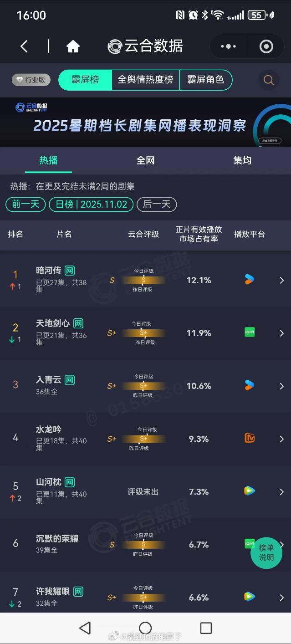
Task: Tap the 云合数据 logo in the title bar
Action: 146,46
